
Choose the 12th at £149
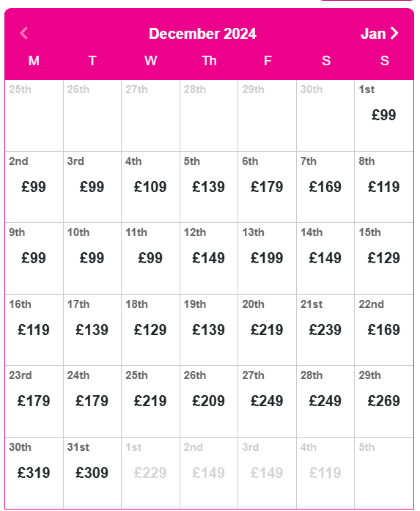209,259
